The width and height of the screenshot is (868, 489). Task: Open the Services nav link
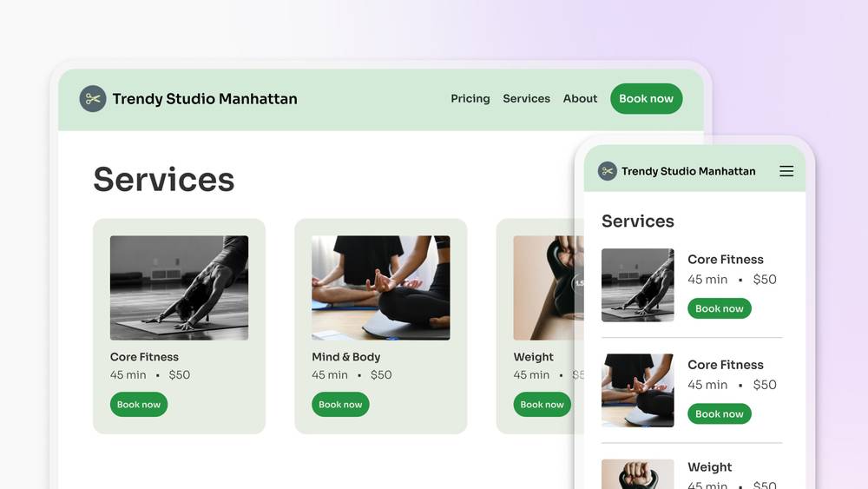pos(527,98)
